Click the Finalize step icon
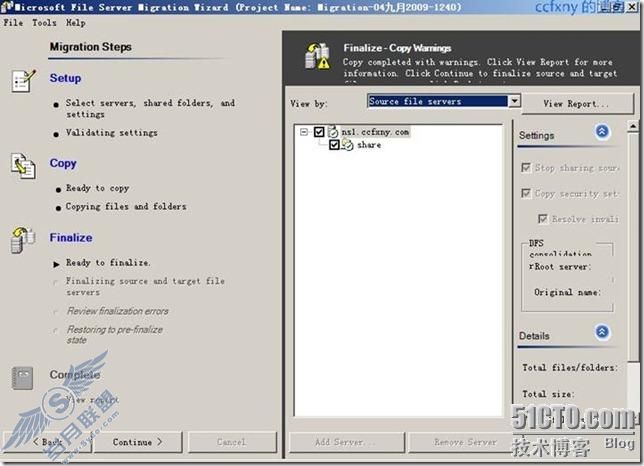The height and width of the screenshot is (466, 644). (x=23, y=240)
